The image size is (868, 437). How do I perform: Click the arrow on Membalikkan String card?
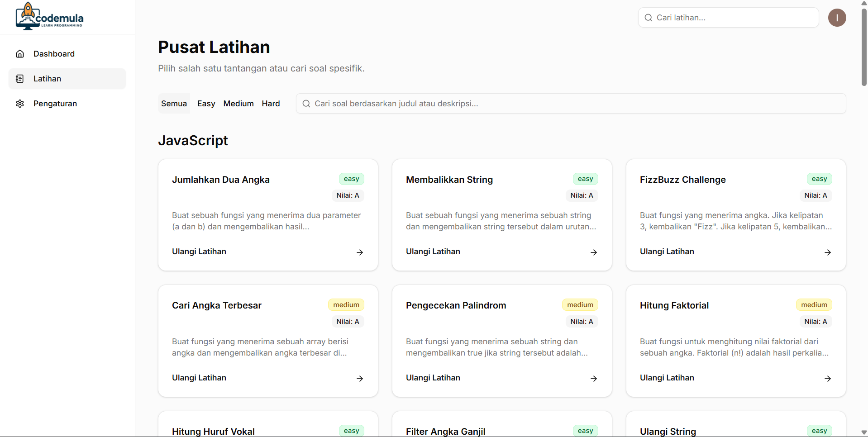click(594, 252)
